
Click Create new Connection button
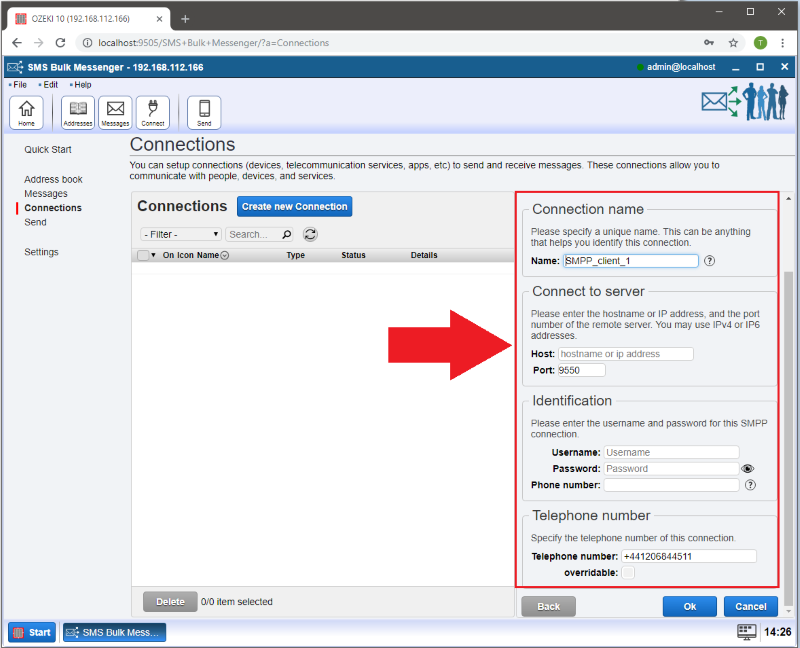coord(295,206)
